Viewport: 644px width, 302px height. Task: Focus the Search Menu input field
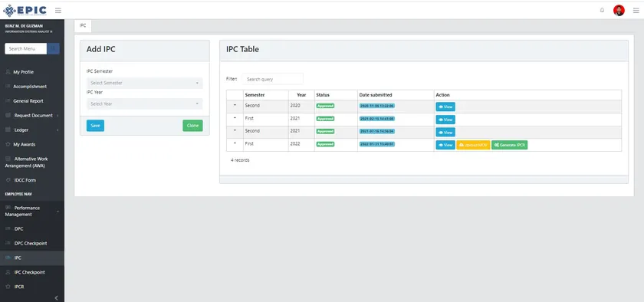coord(26,48)
